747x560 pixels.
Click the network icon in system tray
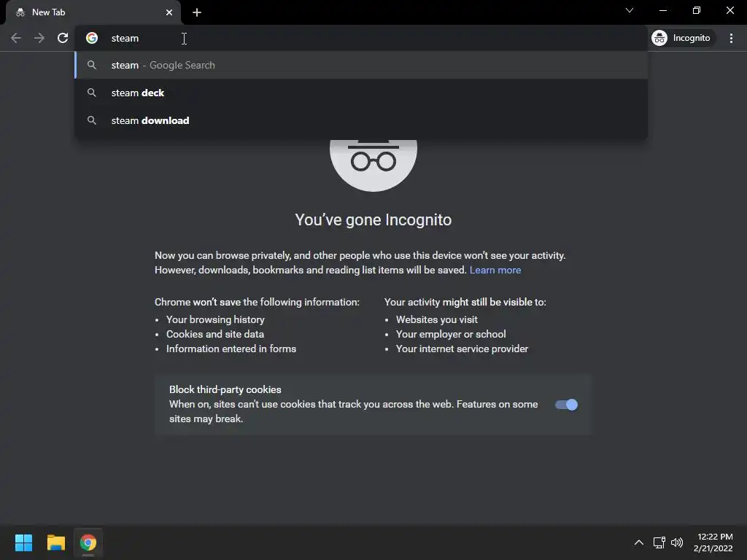659,542
